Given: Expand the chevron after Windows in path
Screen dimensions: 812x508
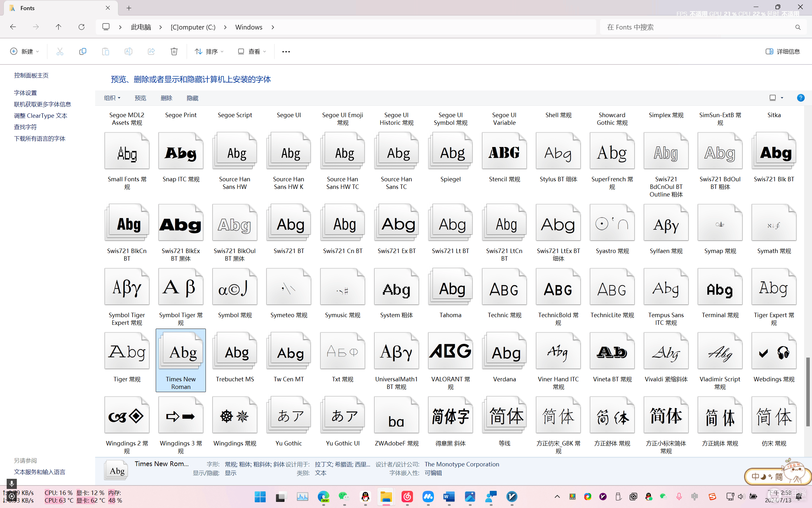Looking at the screenshot, I should (x=273, y=27).
